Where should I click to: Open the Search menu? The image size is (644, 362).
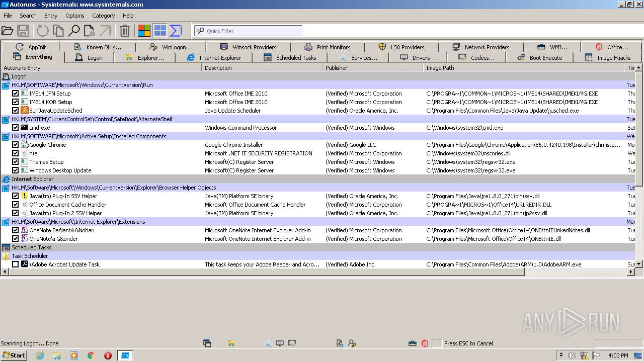click(x=28, y=16)
